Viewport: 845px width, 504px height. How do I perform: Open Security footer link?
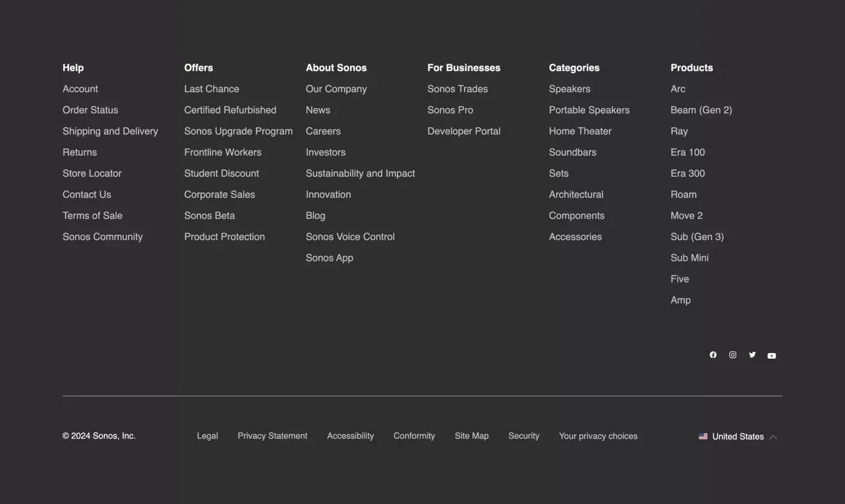click(x=524, y=436)
